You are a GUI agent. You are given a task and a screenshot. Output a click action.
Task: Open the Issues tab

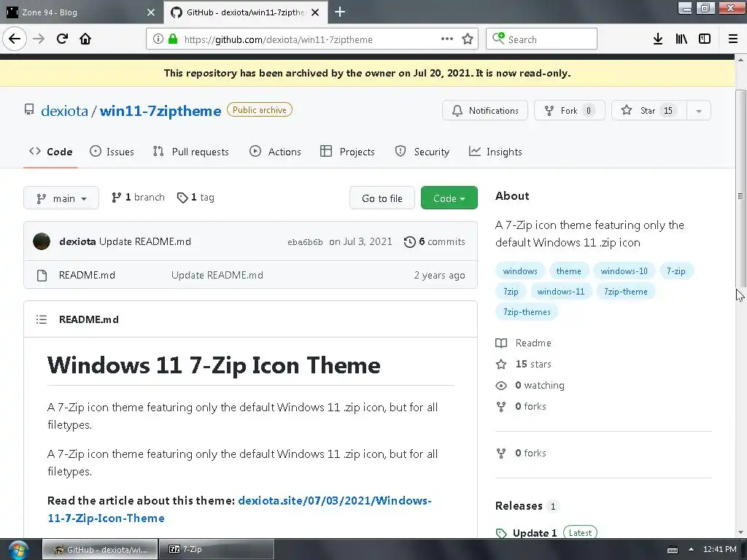112,152
